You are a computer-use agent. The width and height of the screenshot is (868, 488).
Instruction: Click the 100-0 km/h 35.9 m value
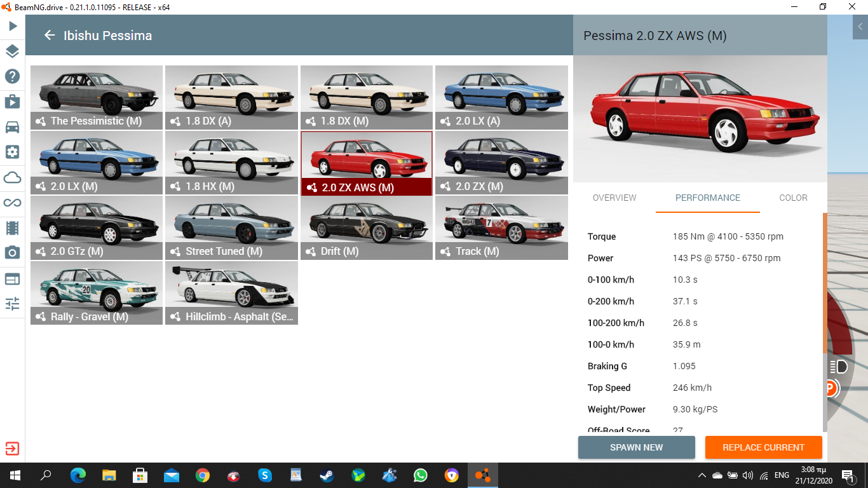pyautogui.click(x=687, y=344)
